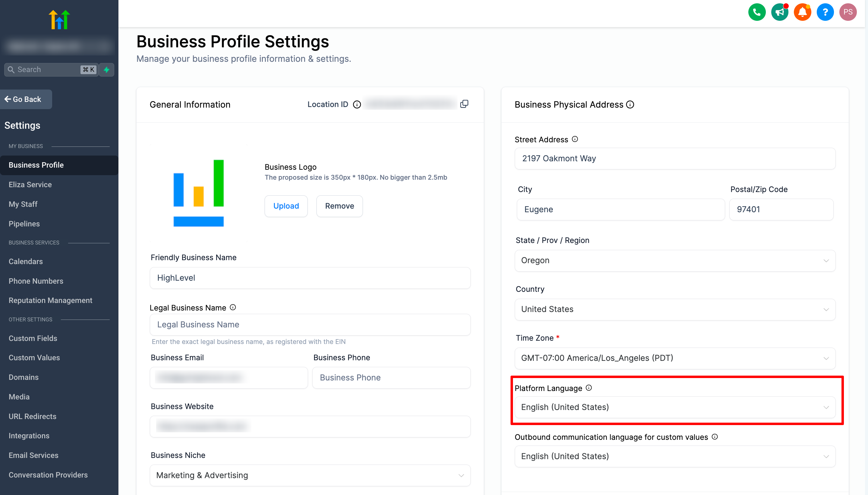Image resolution: width=868 pixels, height=495 pixels.
Task: Click the magnifier icon in search box
Action: click(x=11, y=70)
